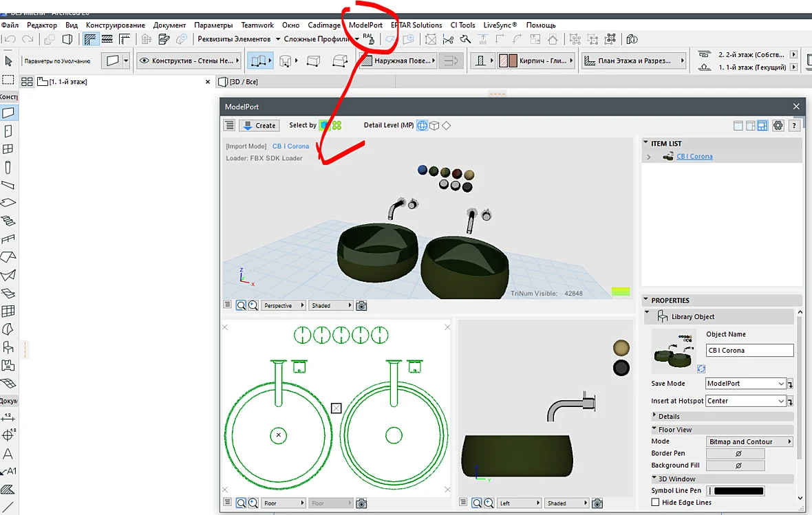Select the Door tool icon

point(8,131)
